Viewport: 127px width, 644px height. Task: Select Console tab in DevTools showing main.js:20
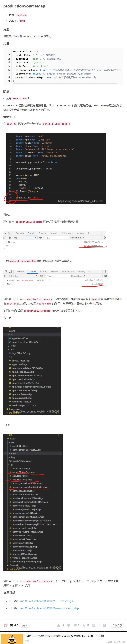(32, 272)
